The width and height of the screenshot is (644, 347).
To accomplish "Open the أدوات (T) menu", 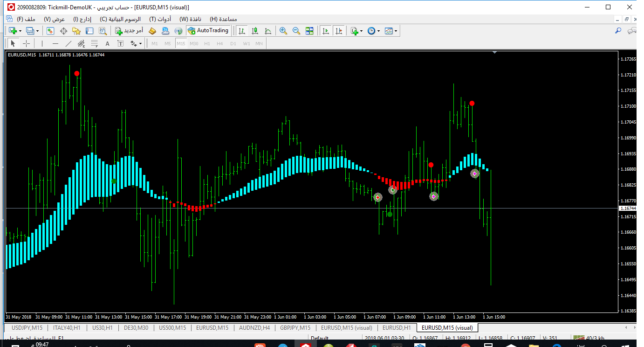I will (x=160, y=19).
